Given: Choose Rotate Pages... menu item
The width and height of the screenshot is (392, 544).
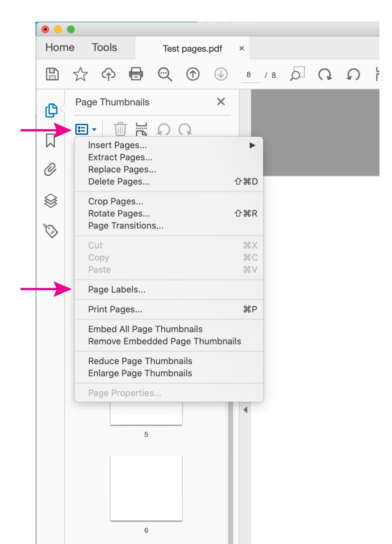Looking at the screenshot, I should tap(169, 214).
